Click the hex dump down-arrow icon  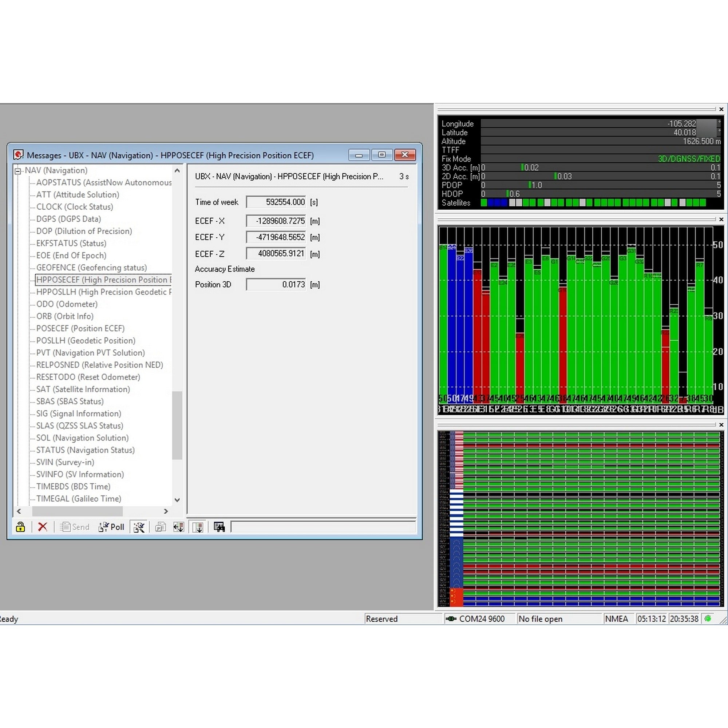click(198, 527)
